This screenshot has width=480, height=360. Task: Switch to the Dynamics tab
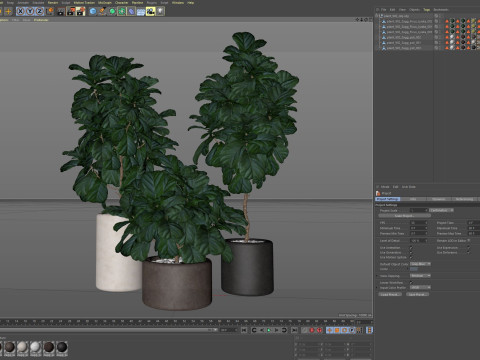pos(439,199)
